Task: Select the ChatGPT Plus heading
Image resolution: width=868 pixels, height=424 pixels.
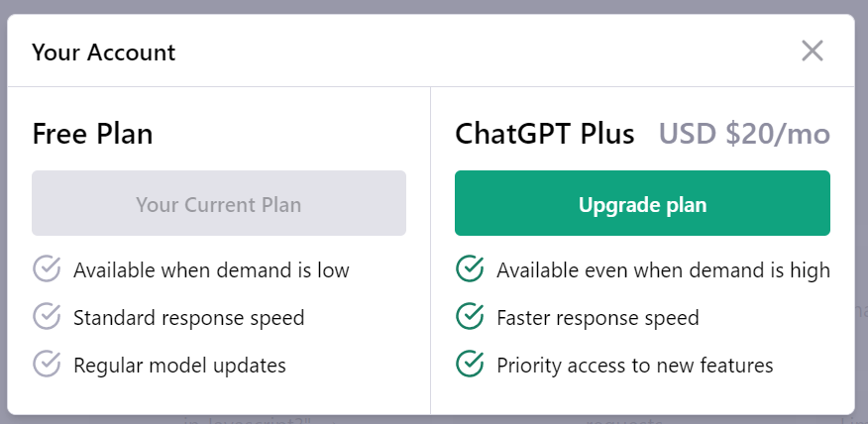Action: 545,134
